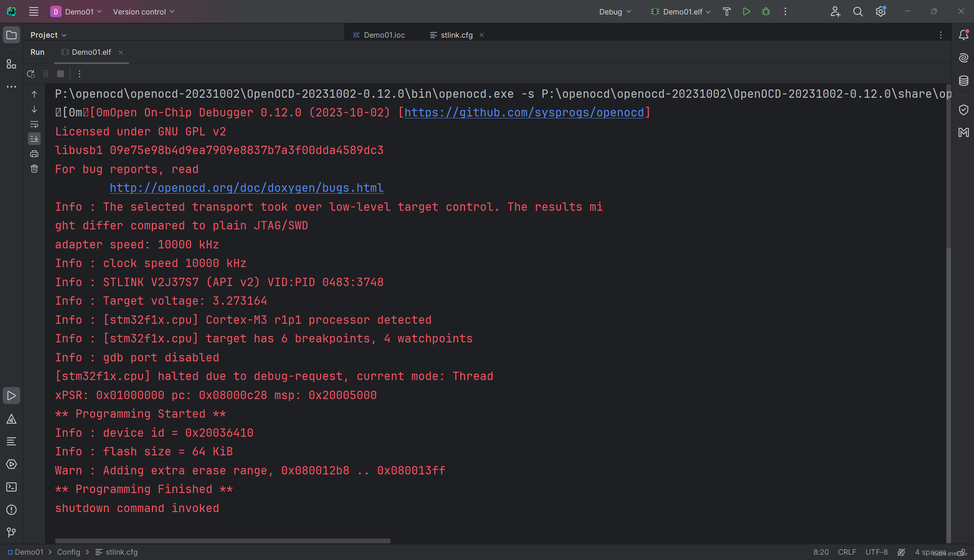The width and height of the screenshot is (974, 560).
Task: Open the editor tabs options menu
Action: pos(941,35)
